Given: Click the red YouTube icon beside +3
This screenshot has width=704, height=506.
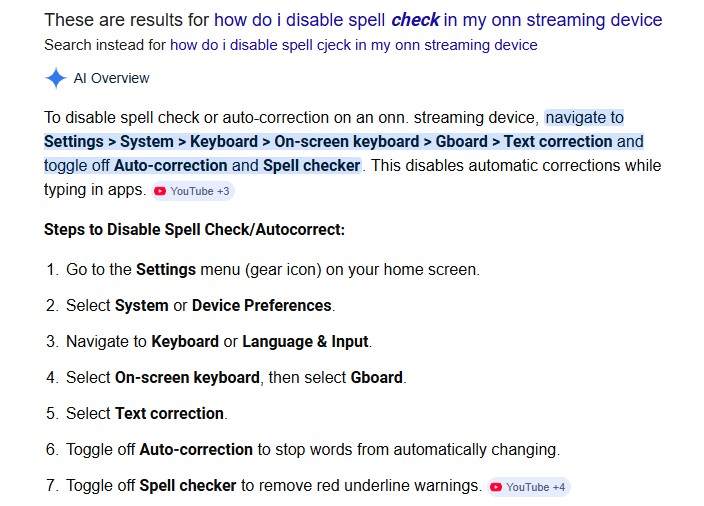Looking at the screenshot, I should (x=159, y=191).
